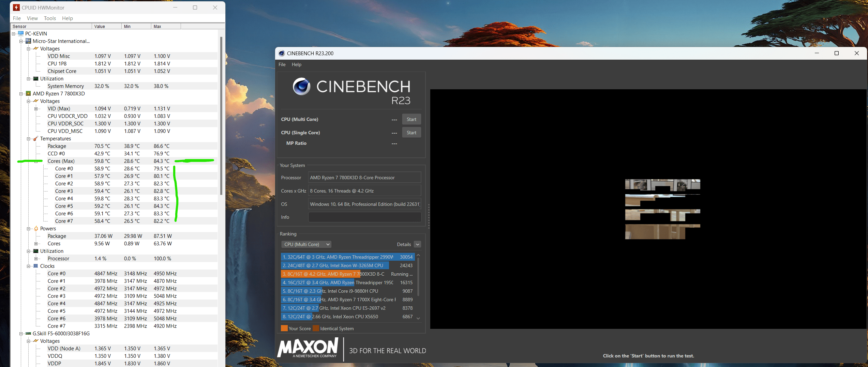Start the CPU (Multi Core) test
Viewport: 868px width, 367px height.
coord(411,119)
